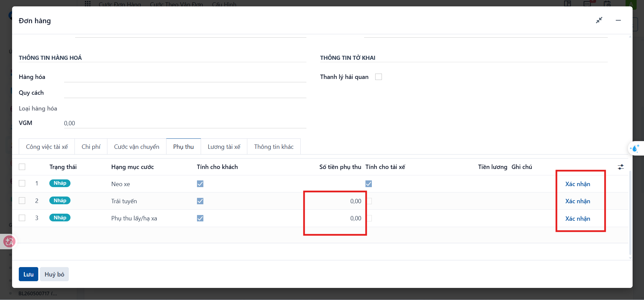Viewport: 644px width, 300px height.
Task: Click the VGM input field
Action: pos(185,123)
